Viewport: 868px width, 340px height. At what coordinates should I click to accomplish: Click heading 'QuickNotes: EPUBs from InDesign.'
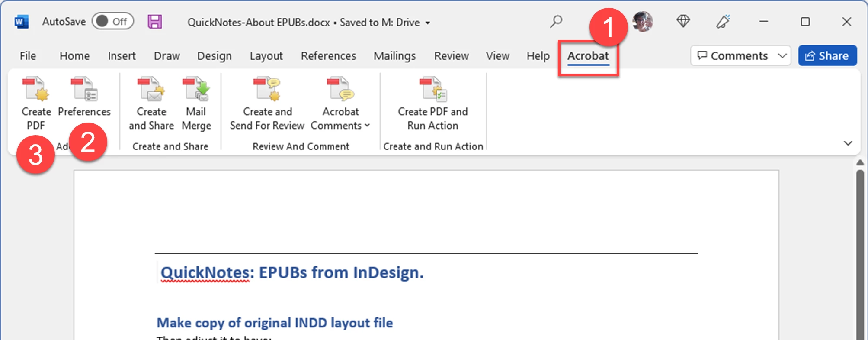pyautogui.click(x=292, y=272)
